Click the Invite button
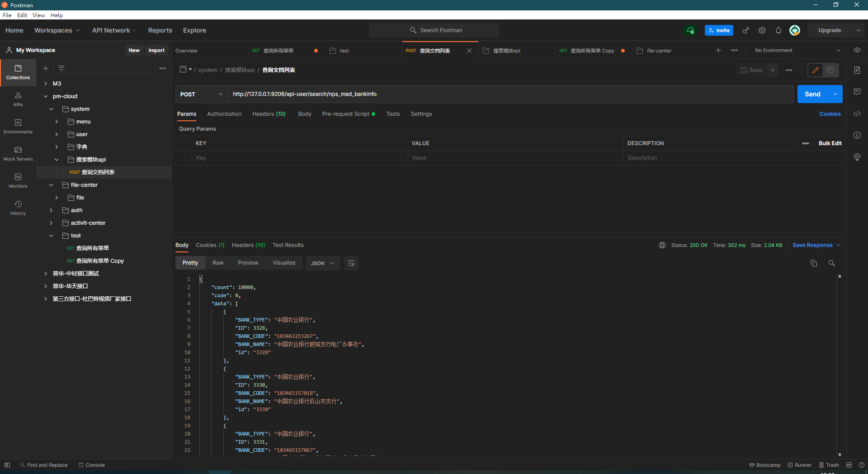 (x=719, y=30)
